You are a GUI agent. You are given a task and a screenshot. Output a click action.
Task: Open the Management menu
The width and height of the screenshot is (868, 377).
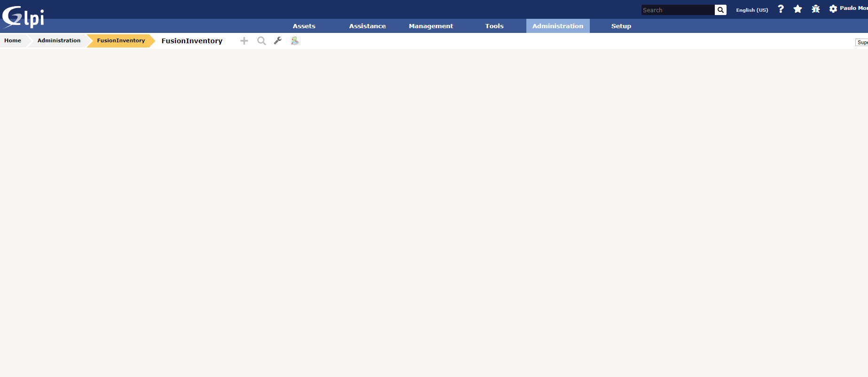[x=431, y=26]
